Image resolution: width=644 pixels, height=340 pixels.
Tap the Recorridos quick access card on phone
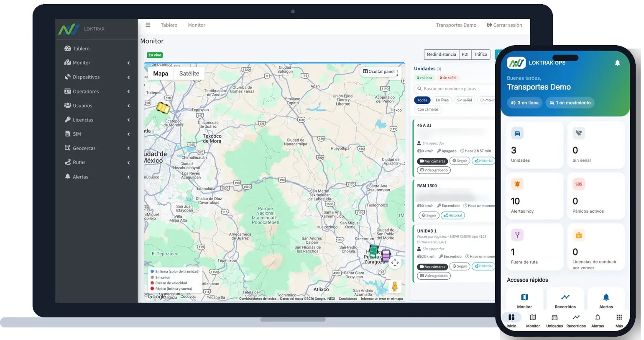pos(565,300)
